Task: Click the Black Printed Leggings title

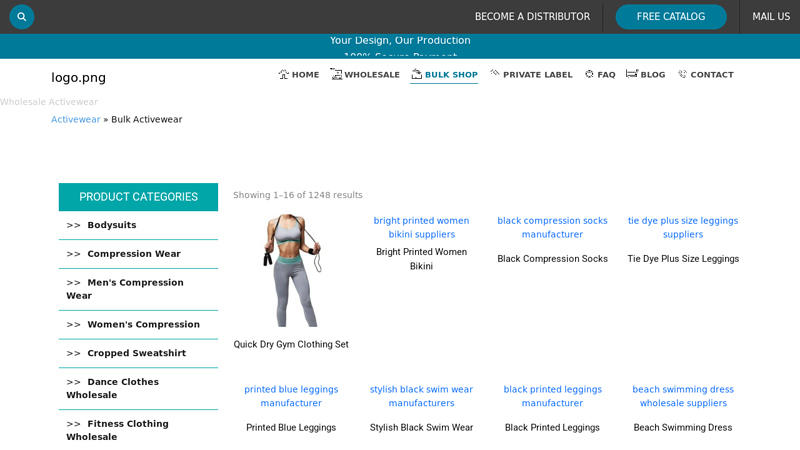Action: tap(552, 428)
